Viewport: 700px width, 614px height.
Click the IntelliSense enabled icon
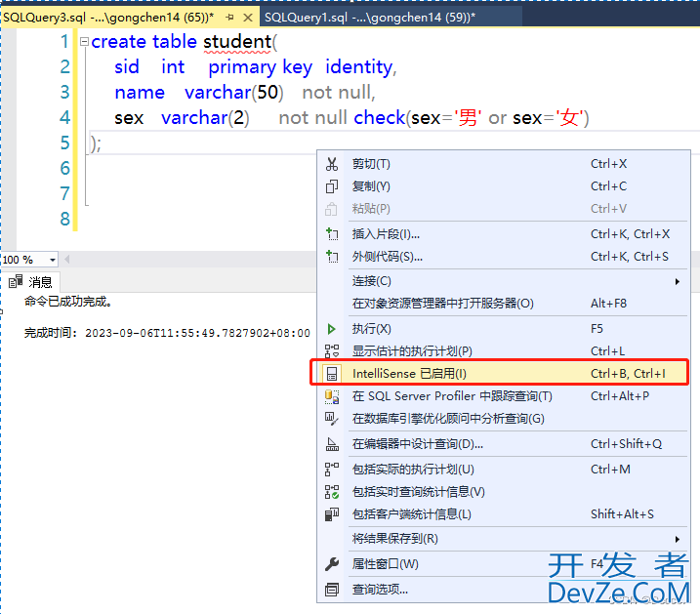(x=332, y=374)
